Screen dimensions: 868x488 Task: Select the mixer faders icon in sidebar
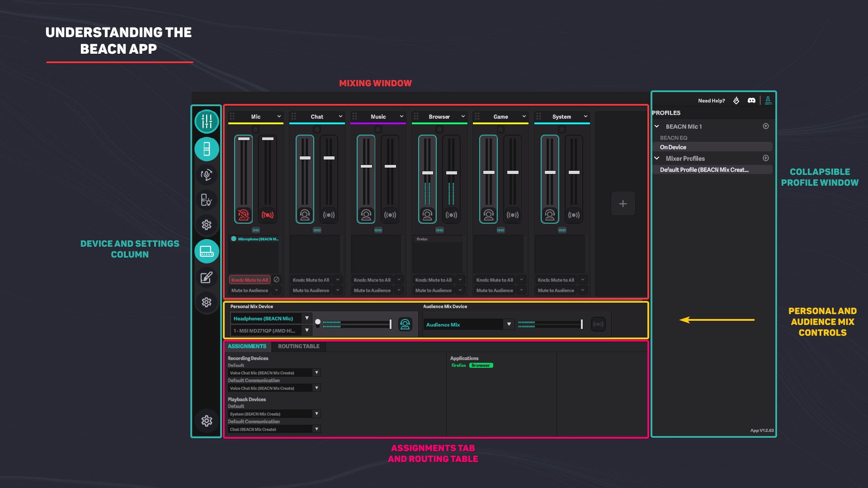(207, 121)
